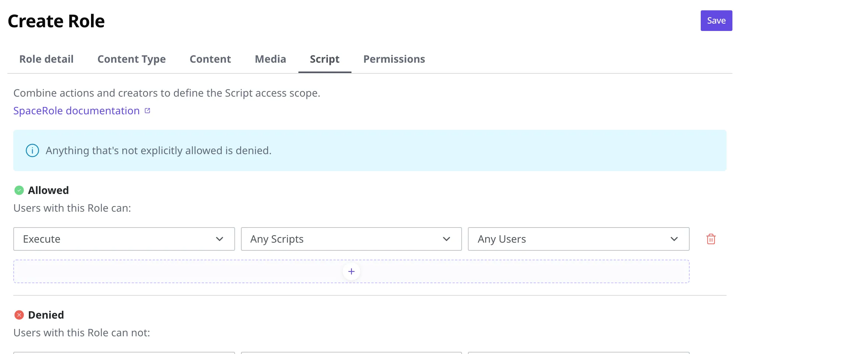Open the SpaceRole documentation link

[77, 111]
